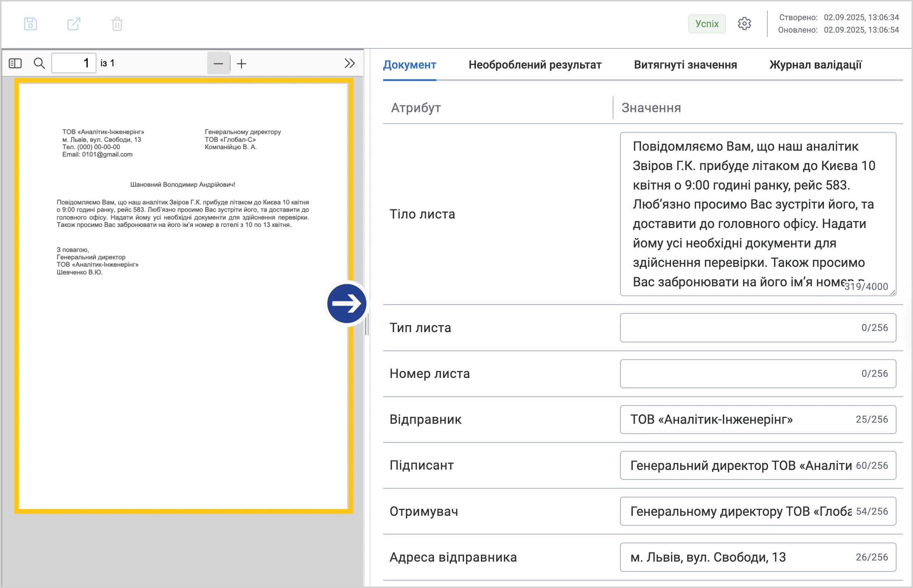Click the text area resize grip
This screenshot has height=588, width=913.
pyautogui.click(x=893, y=293)
